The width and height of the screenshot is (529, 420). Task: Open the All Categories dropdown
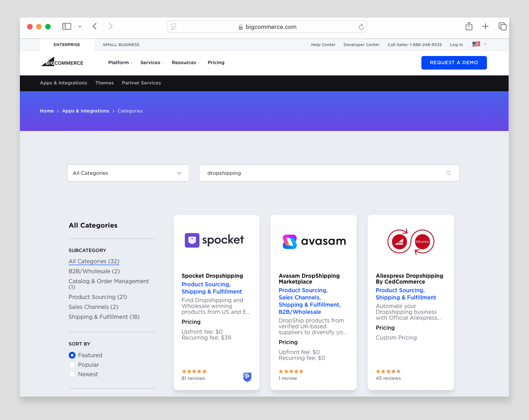[128, 173]
